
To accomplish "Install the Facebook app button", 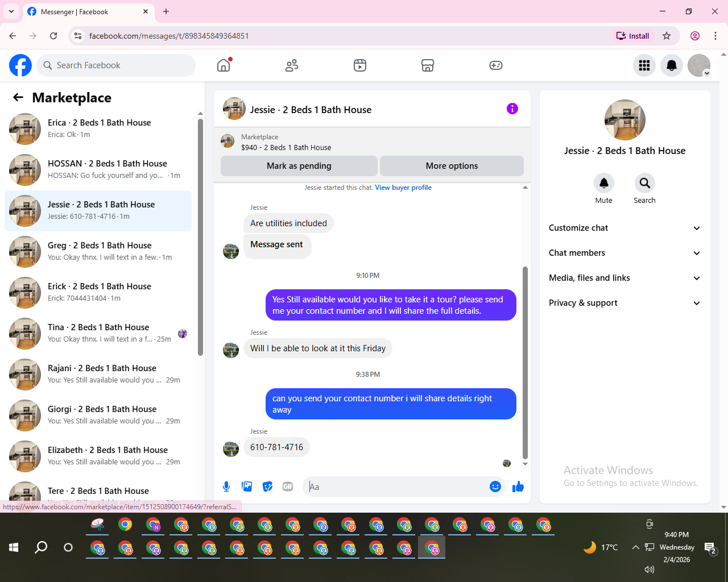I will click(x=633, y=36).
